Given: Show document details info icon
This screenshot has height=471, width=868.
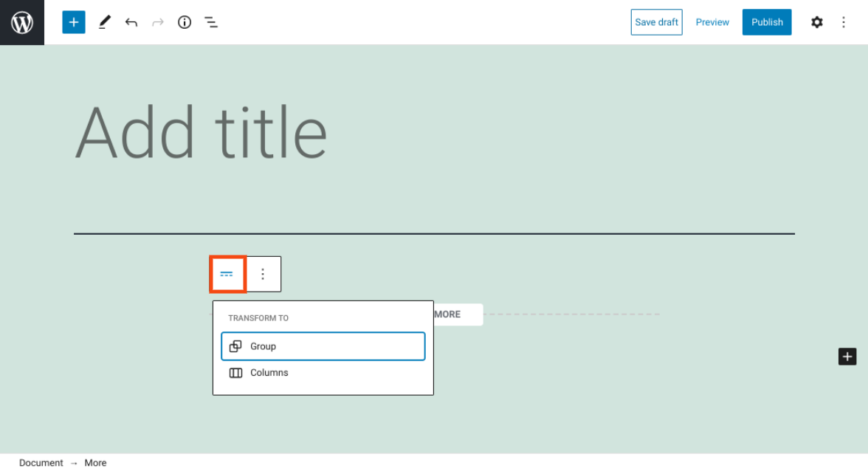Looking at the screenshot, I should click(x=185, y=22).
